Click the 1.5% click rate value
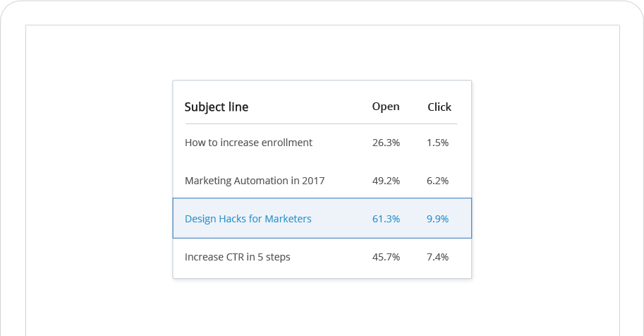This screenshot has height=336, width=644. pyautogui.click(x=437, y=143)
